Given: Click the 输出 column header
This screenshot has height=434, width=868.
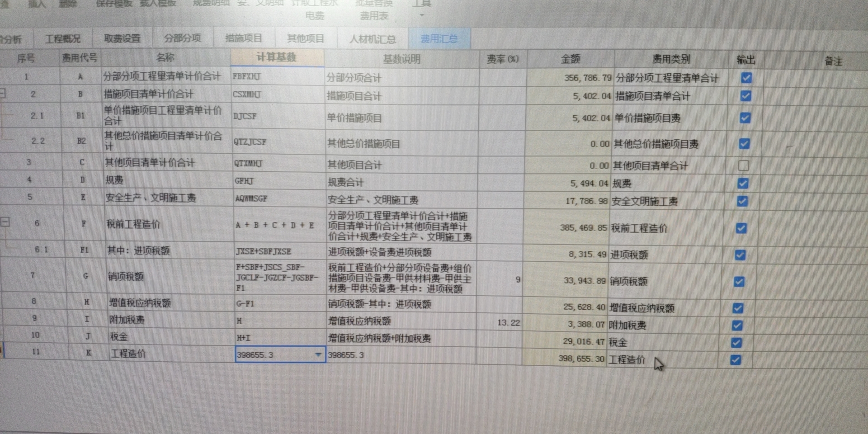Looking at the screenshot, I should coord(746,60).
